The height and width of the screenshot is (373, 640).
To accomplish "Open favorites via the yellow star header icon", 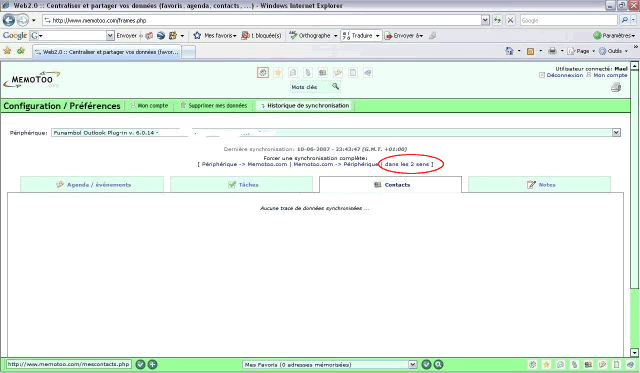I will [278, 73].
